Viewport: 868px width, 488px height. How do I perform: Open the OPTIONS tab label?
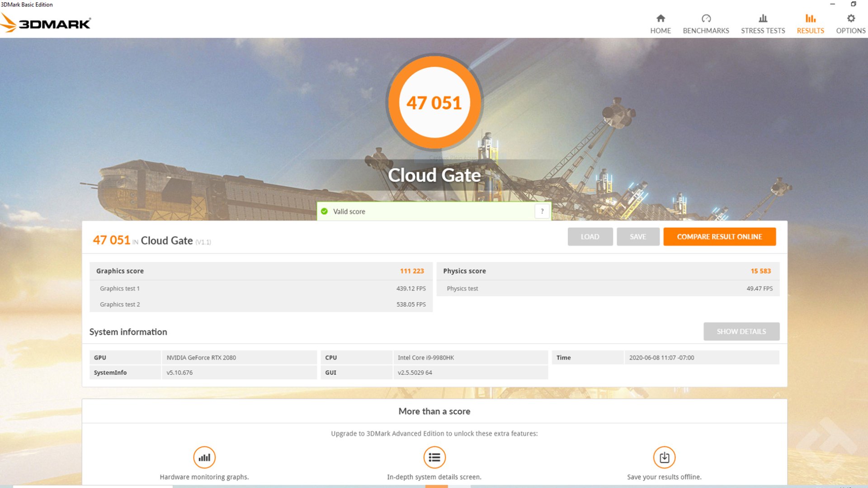click(851, 31)
